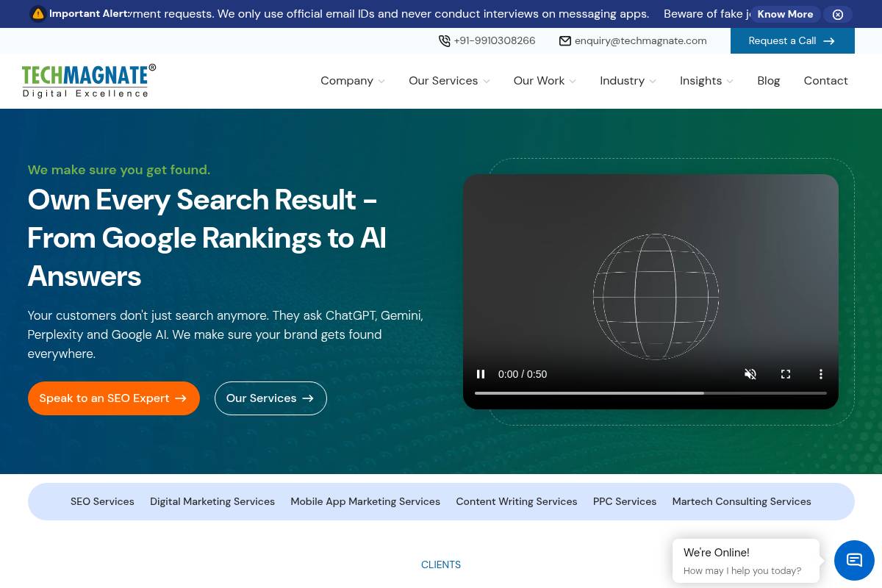Click the Techmagnate logo
The width and height of the screenshot is (882, 588).
pyautogui.click(x=89, y=81)
